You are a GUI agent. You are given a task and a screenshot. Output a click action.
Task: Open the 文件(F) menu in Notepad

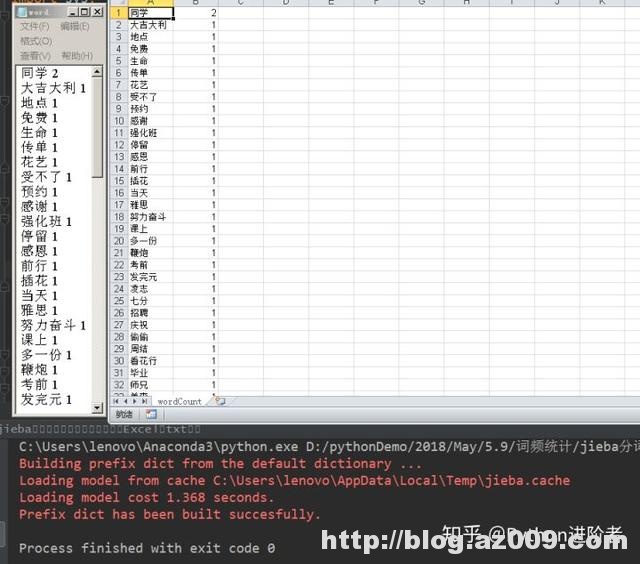click(x=35, y=27)
